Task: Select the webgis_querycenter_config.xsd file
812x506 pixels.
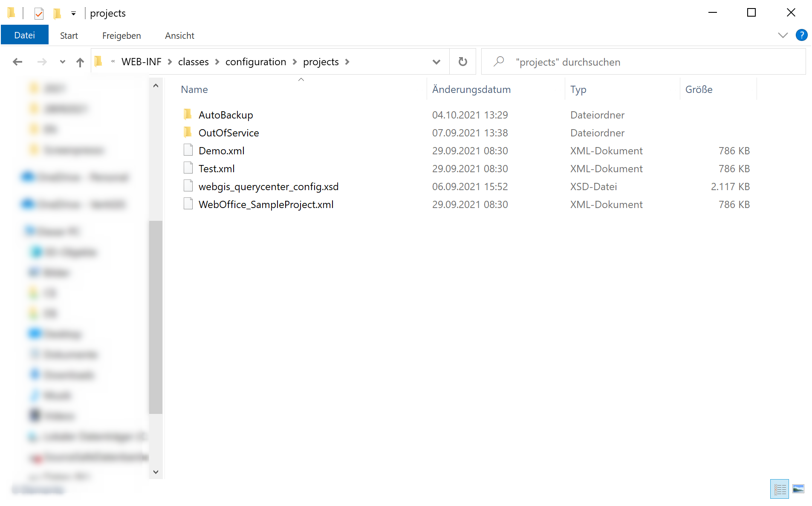Action: click(269, 186)
